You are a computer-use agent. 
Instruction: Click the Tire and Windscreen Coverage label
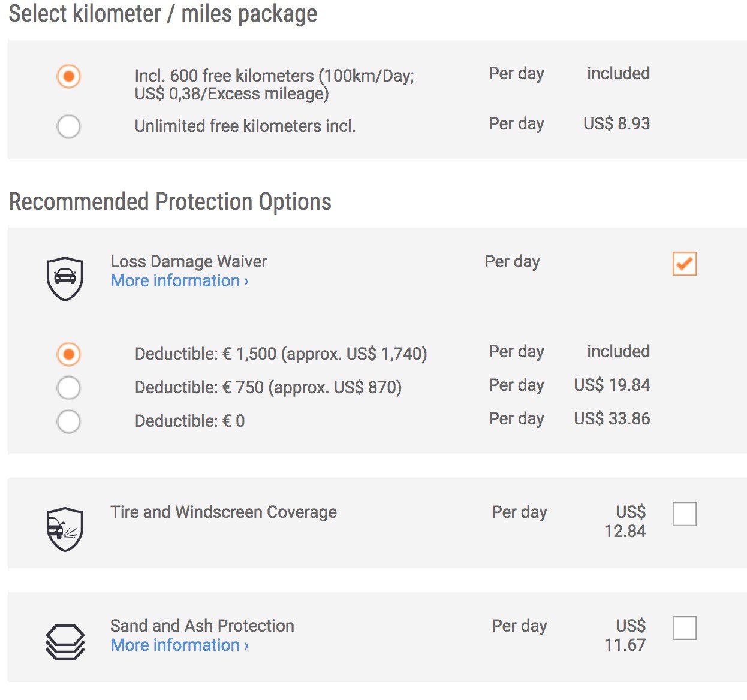224,512
